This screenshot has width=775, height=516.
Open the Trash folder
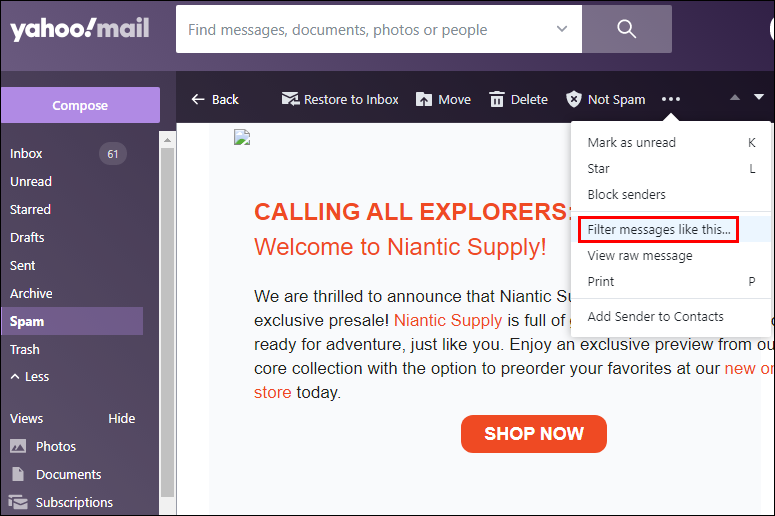point(25,349)
